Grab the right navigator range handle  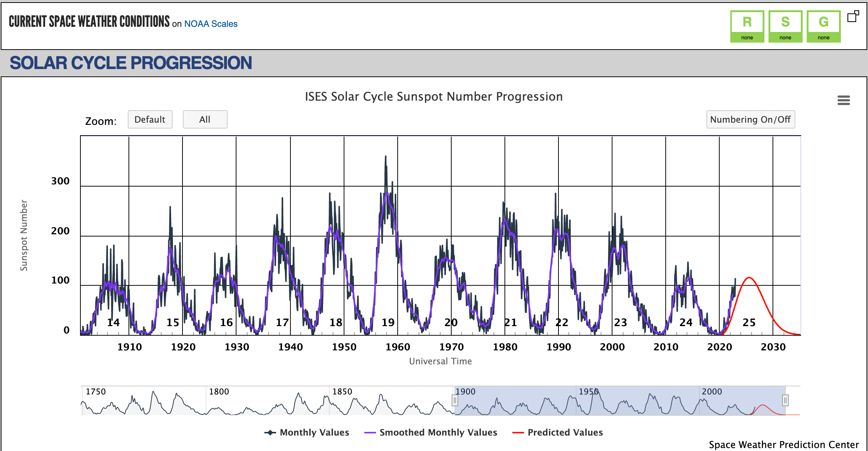(x=785, y=400)
